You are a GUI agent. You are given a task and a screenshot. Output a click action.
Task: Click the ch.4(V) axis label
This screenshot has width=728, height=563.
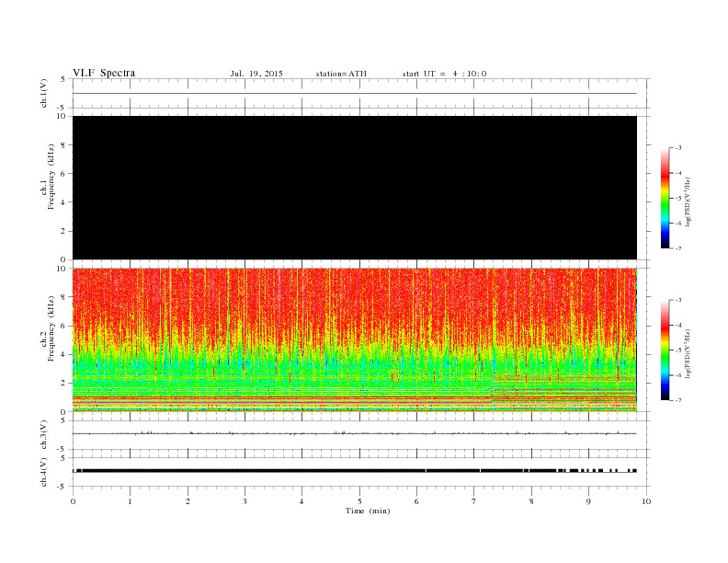[x=43, y=472]
